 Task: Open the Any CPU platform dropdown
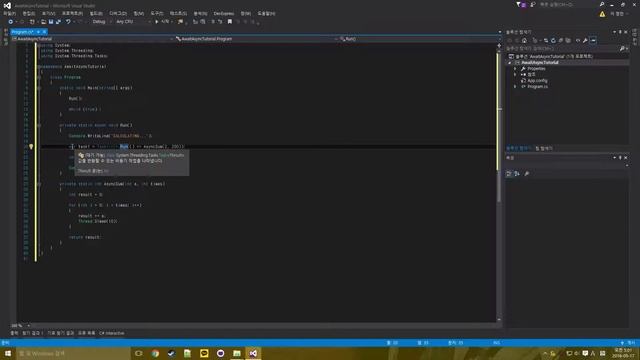pyautogui.click(x=133, y=22)
